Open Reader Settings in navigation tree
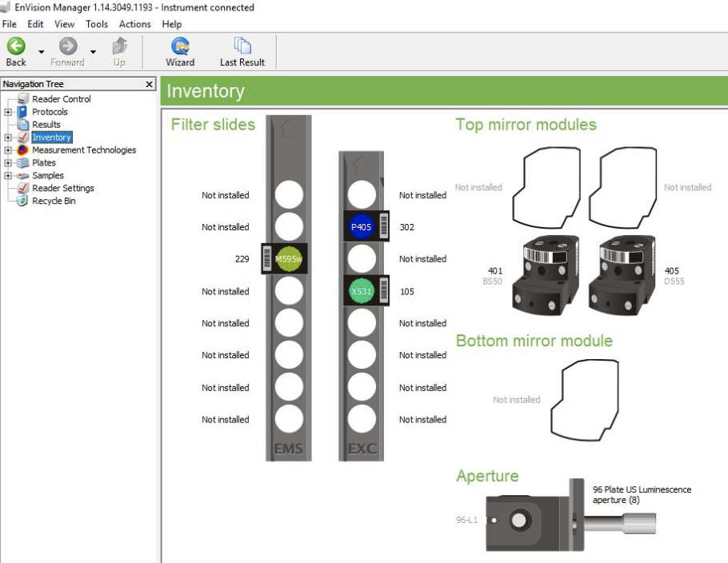The image size is (728, 563). click(62, 188)
